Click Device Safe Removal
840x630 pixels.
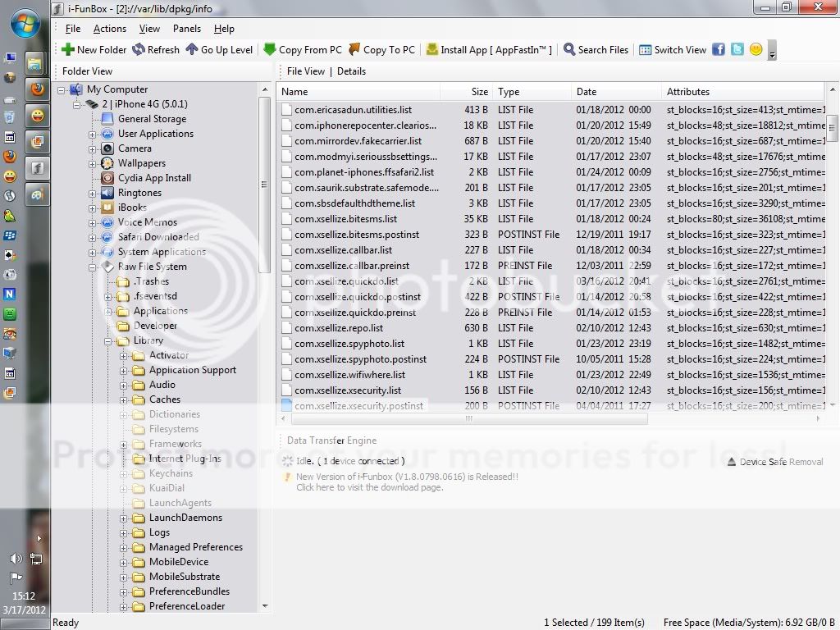click(x=774, y=461)
